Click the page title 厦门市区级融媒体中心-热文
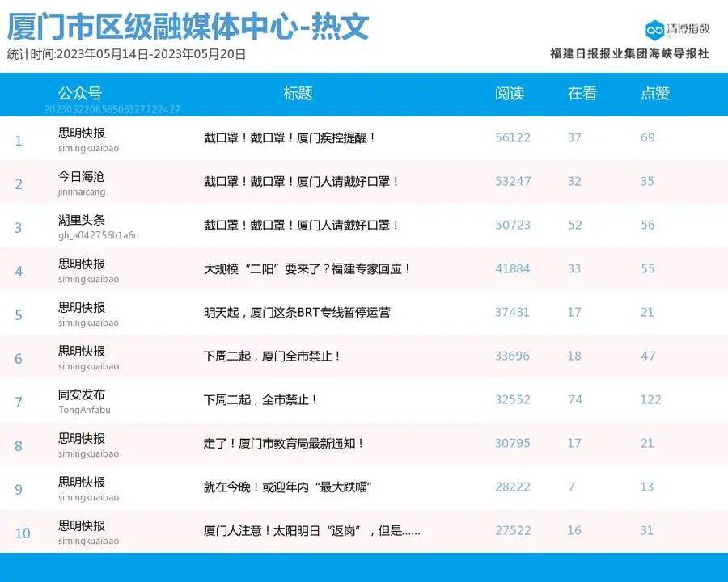Screen dimensions: 728x582 [188, 27]
